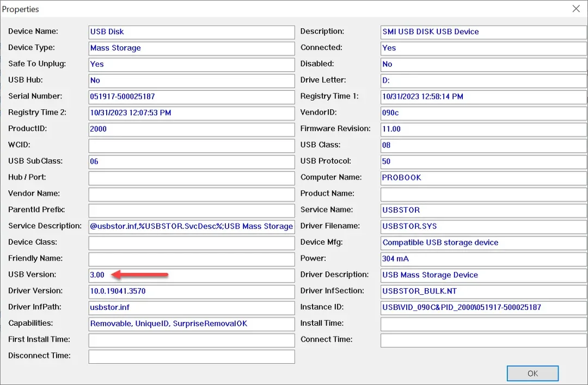Click the Description field SMI USB DISK
This screenshot has width=588, height=385.
coord(483,32)
